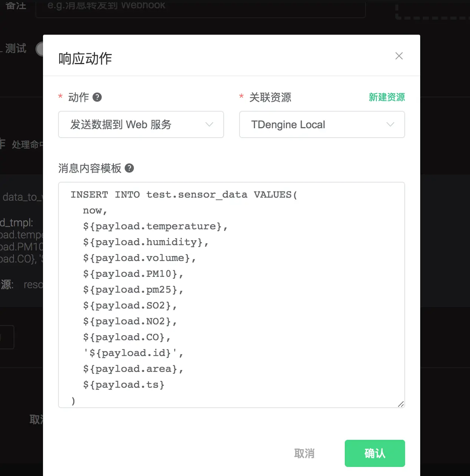Click the 新建资源 link
Image resolution: width=470 pixels, height=476 pixels.
point(387,97)
